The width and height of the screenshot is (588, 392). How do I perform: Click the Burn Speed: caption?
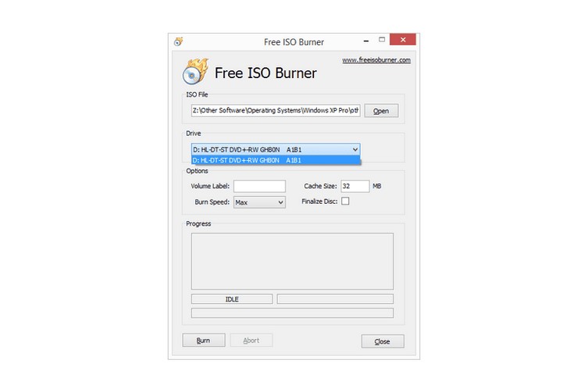click(212, 201)
